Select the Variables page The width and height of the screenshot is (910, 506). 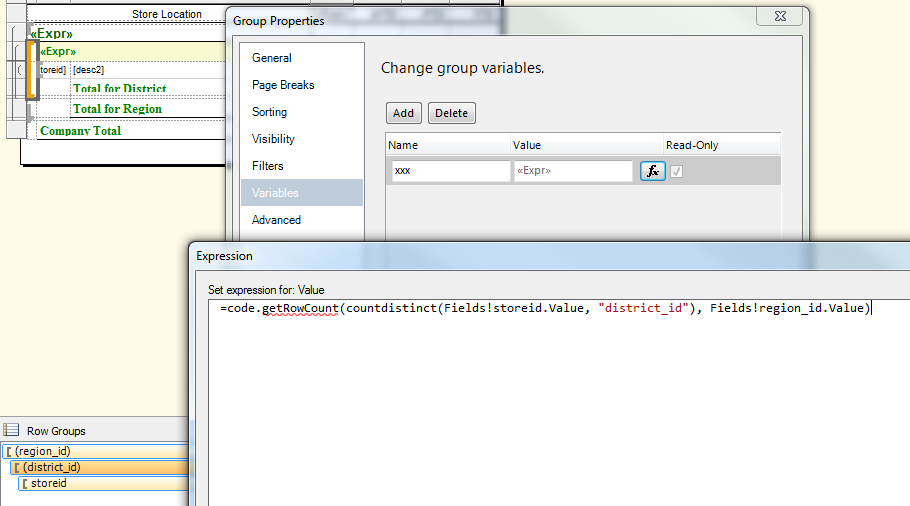[302, 193]
